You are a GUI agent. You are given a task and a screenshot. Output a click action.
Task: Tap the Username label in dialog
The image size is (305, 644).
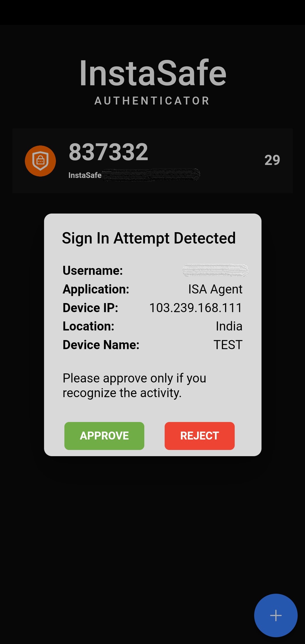coord(93,271)
